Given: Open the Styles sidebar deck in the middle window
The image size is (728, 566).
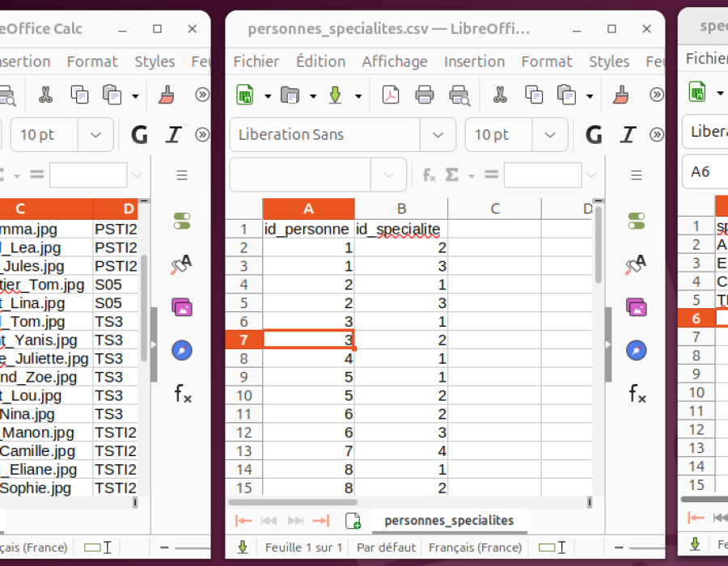Looking at the screenshot, I should point(636,264).
